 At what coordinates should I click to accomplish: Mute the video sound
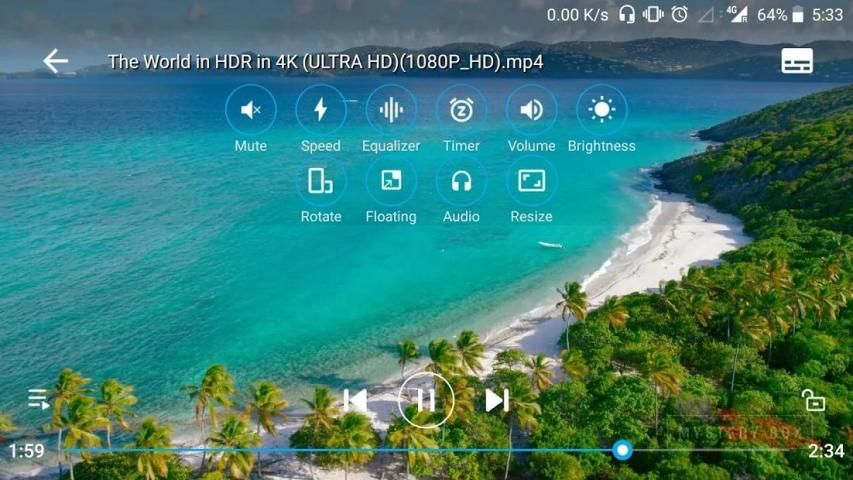click(250, 110)
